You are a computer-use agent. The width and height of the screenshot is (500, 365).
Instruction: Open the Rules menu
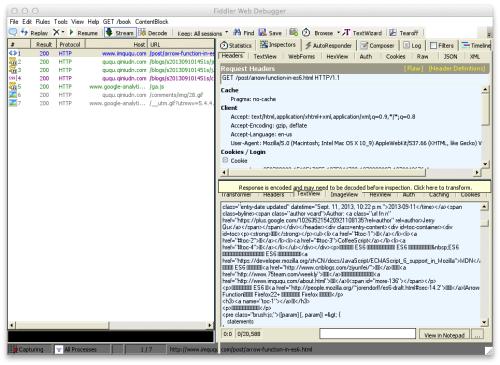point(43,22)
